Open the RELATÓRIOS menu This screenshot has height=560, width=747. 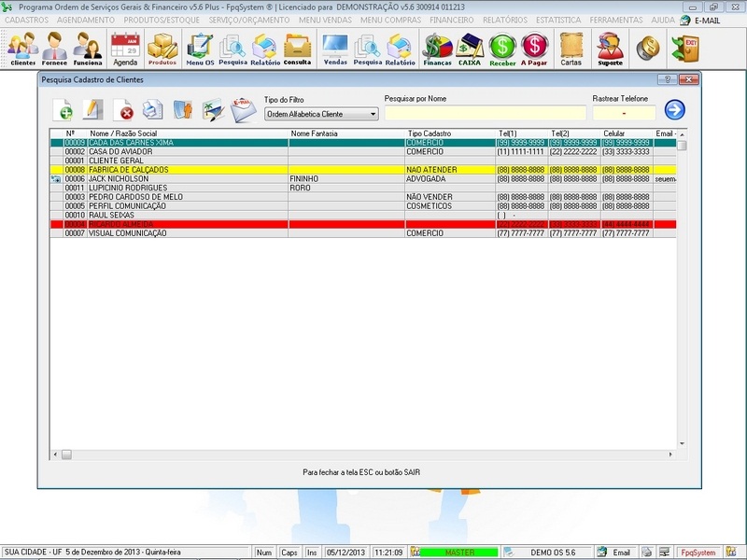click(505, 20)
